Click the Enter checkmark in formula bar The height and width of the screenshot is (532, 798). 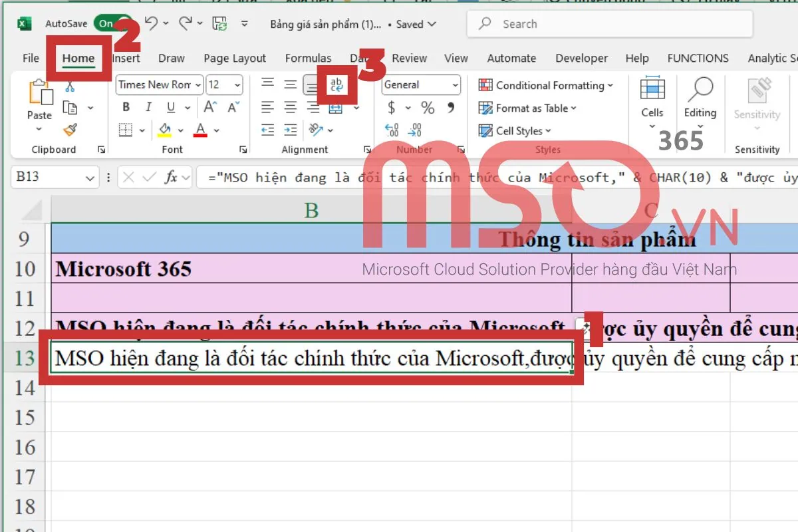click(x=150, y=178)
